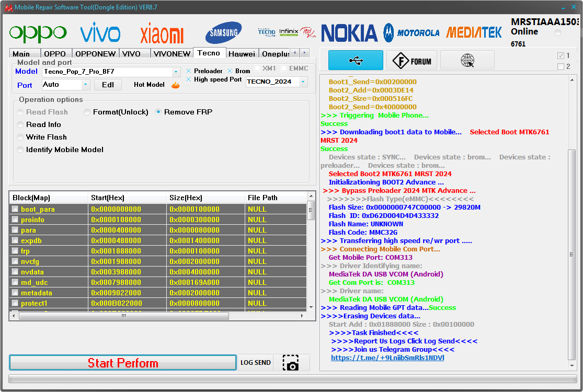Click the expdb start address 0x0000488000

[x=116, y=240]
